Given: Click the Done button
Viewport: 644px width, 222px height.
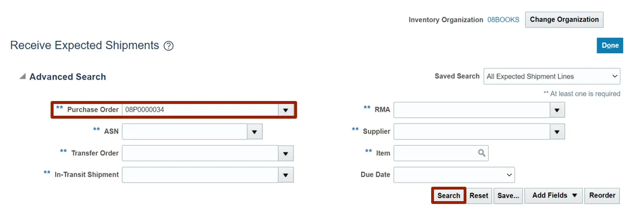Looking at the screenshot, I should [x=610, y=45].
